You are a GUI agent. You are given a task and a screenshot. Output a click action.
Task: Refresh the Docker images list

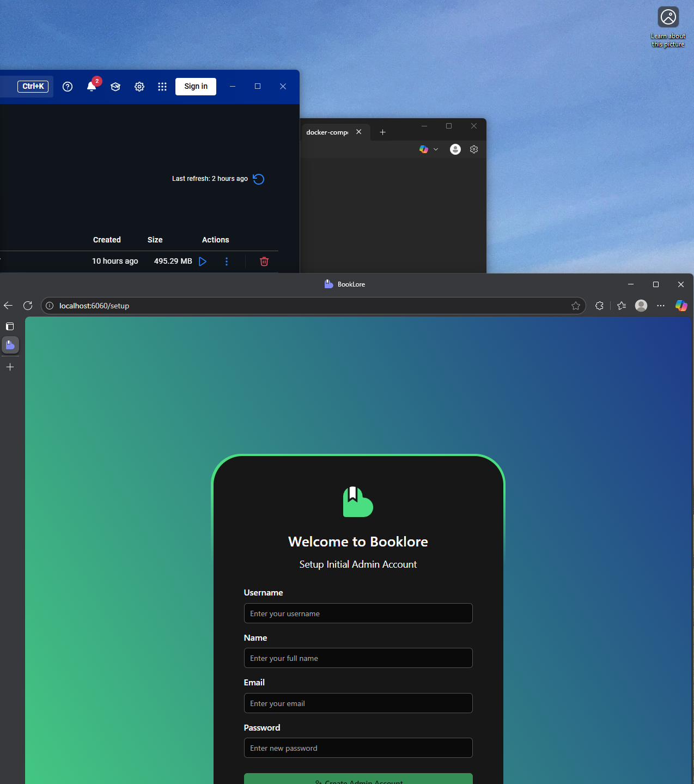pos(259,179)
